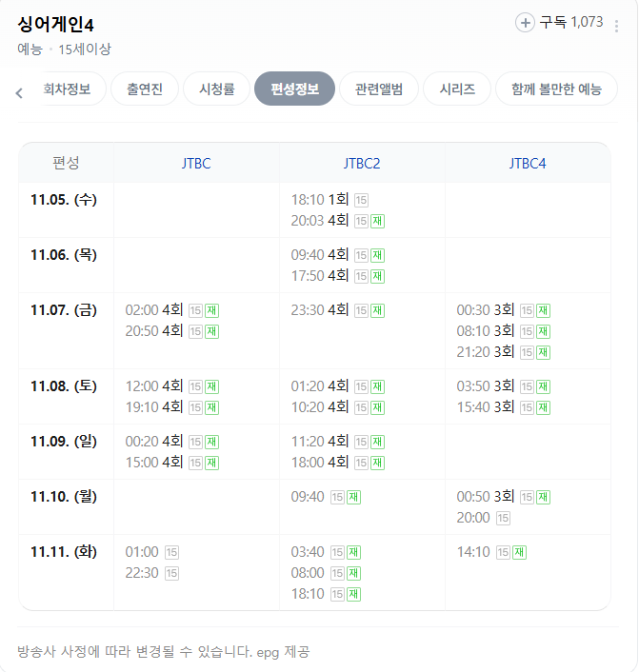Open the 시리즈 tab
The width and height of the screenshot is (639, 672).
click(x=457, y=89)
